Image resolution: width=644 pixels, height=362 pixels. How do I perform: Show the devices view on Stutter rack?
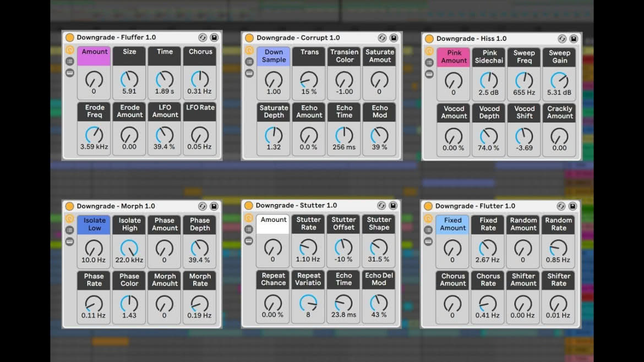(x=248, y=240)
